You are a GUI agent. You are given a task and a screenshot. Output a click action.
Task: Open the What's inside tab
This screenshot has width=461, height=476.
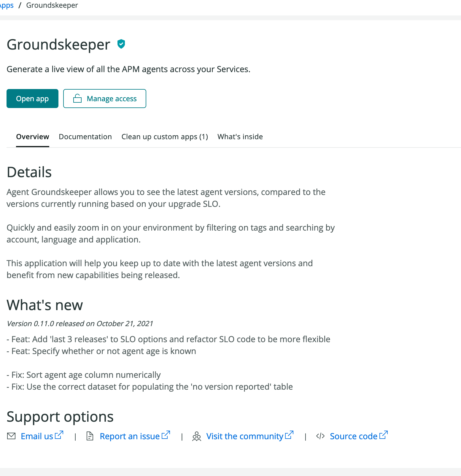click(240, 137)
